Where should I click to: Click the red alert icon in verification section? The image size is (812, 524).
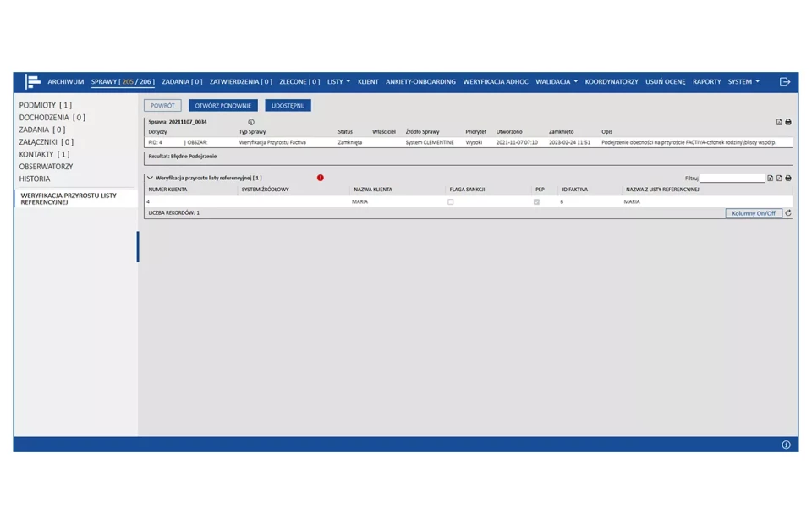(x=321, y=178)
